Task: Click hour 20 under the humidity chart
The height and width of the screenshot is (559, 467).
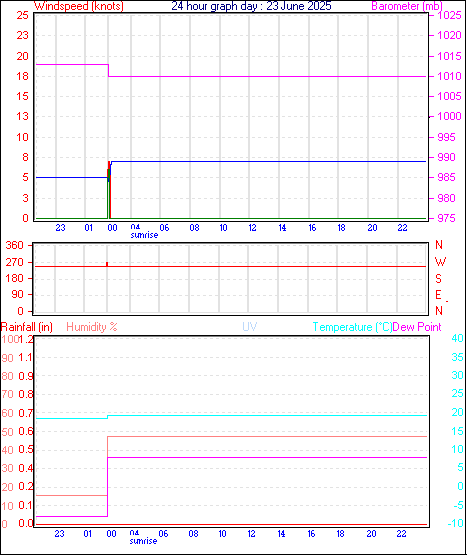Action: (x=371, y=534)
